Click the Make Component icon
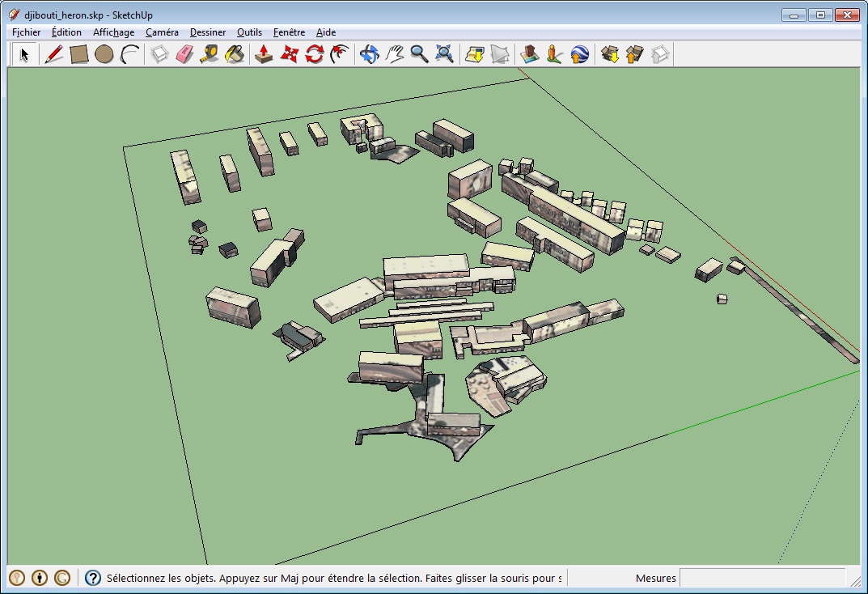Viewport: 868px width, 594px height. pyautogui.click(x=159, y=54)
